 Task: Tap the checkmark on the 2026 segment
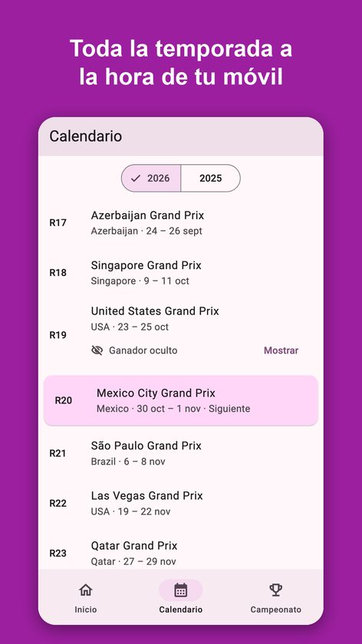[136, 178]
